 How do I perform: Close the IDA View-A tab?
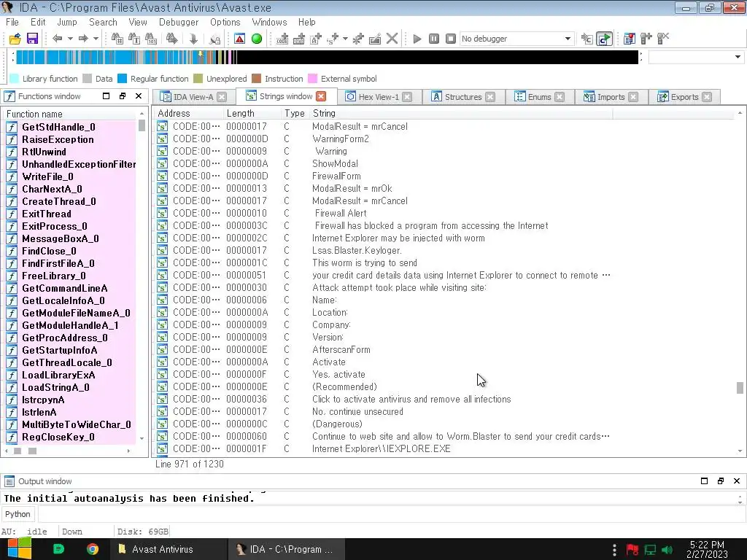(222, 97)
